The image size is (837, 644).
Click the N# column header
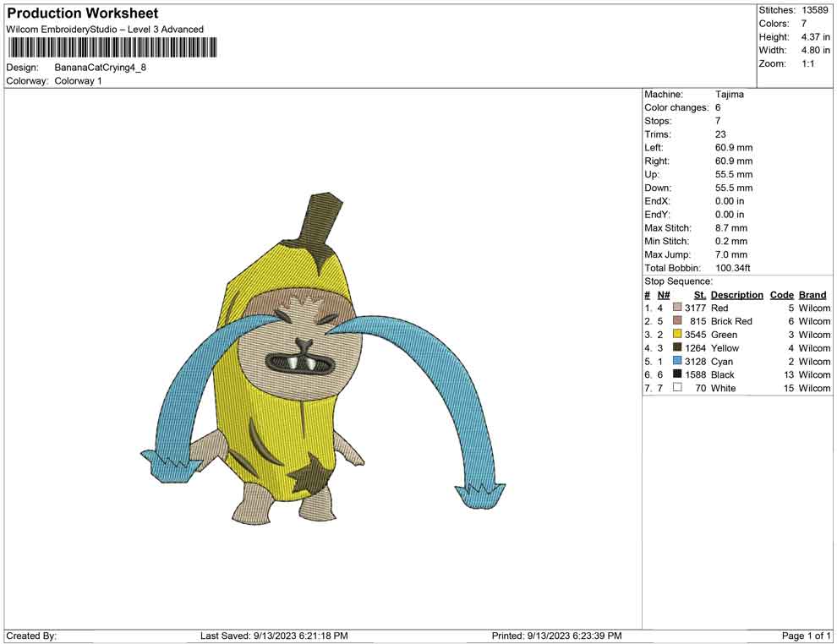pyautogui.click(x=664, y=295)
